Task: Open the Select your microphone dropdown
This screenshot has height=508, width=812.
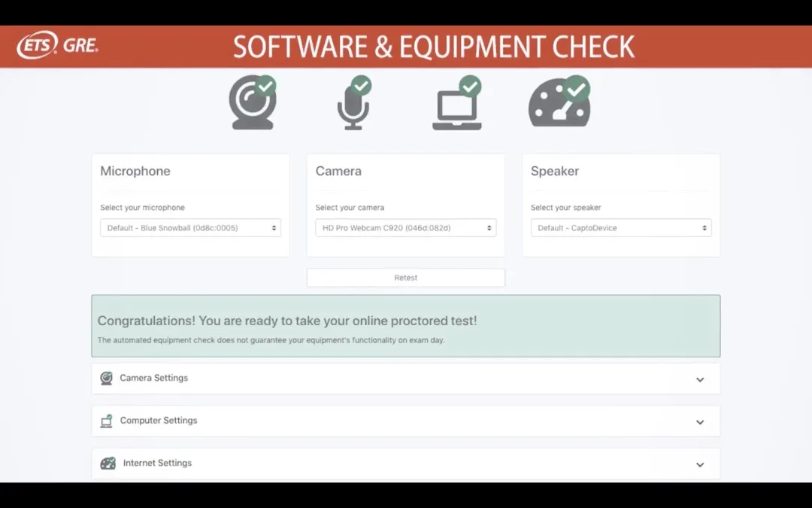Action: 190,228
